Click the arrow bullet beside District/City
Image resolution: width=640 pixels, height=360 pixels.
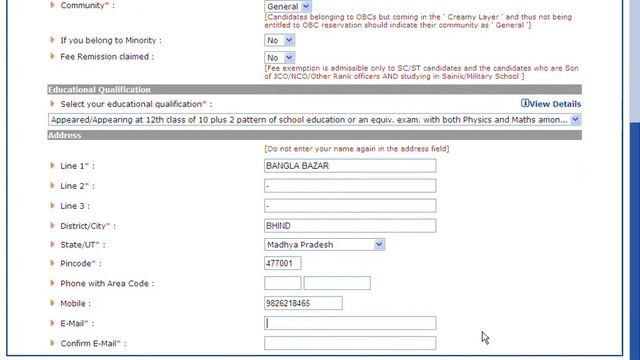pyautogui.click(x=52, y=225)
